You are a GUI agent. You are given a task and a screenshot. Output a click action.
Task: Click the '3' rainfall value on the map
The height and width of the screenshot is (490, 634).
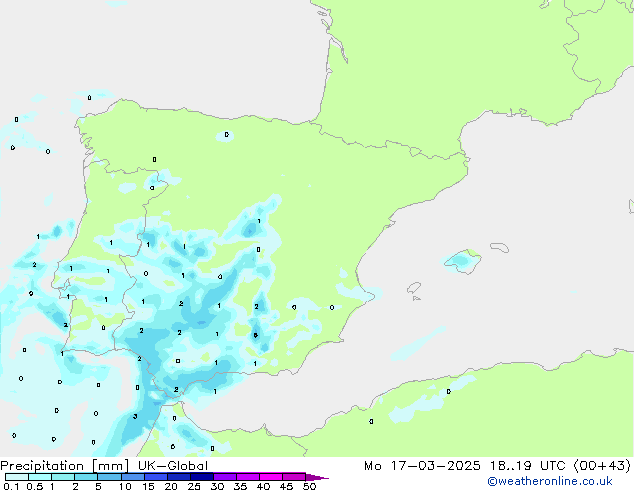pyautogui.click(x=135, y=416)
